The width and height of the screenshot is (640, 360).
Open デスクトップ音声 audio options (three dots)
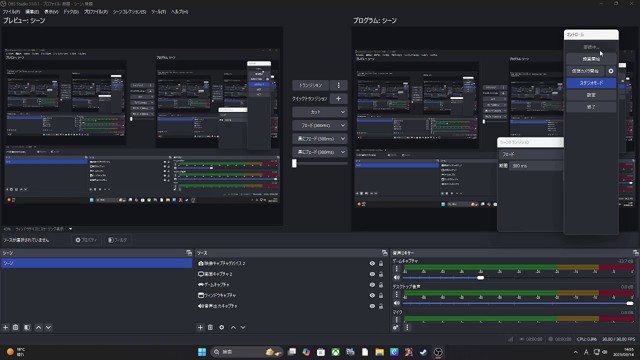[x=396, y=294]
